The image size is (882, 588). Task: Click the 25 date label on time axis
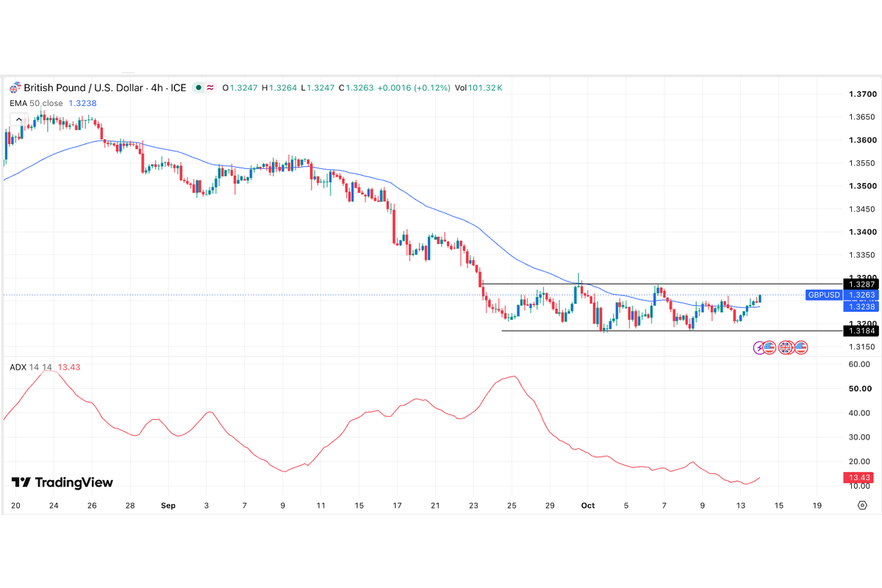(512, 506)
